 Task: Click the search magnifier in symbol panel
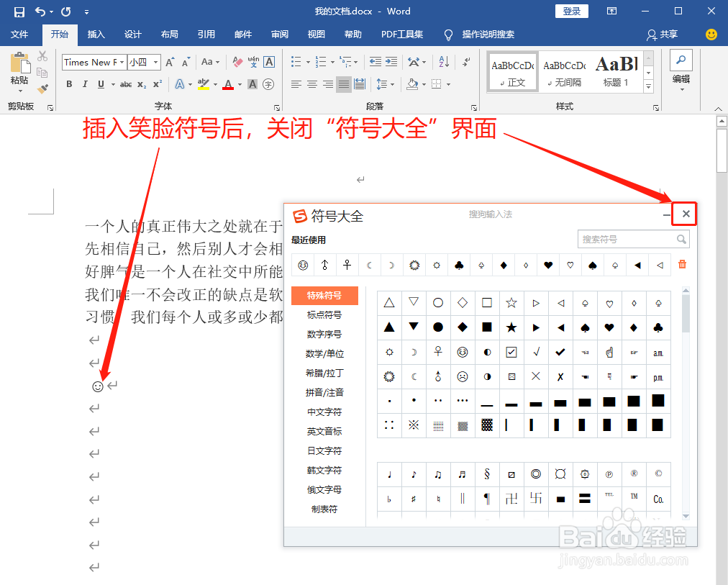point(682,239)
